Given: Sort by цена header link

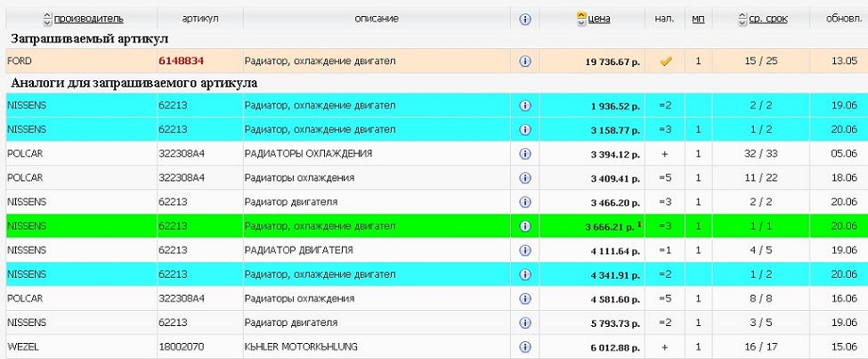Looking at the screenshot, I should point(599,19).
